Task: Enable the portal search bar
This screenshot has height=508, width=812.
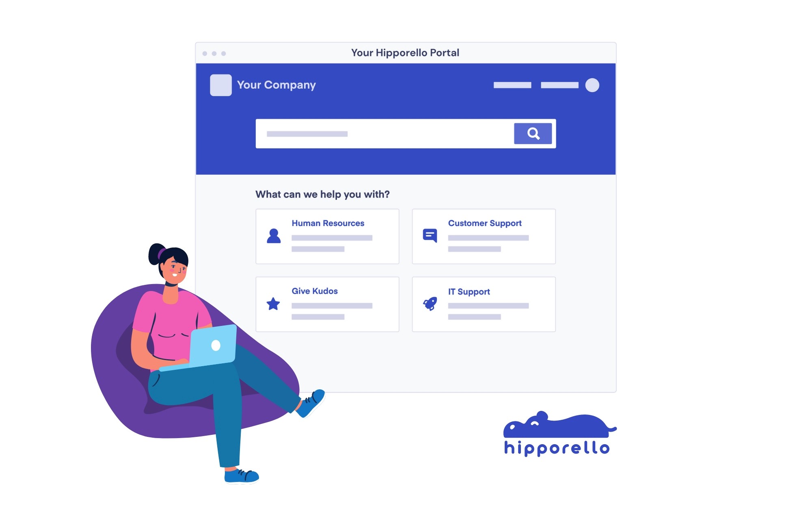Action: [406, 132]
